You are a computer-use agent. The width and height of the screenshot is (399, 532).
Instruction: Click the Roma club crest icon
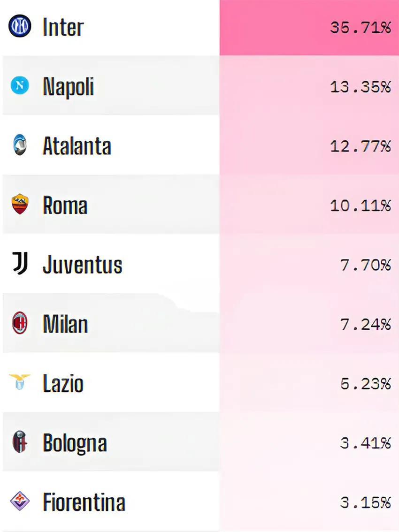pyautogui.click(x=20, y=205)
